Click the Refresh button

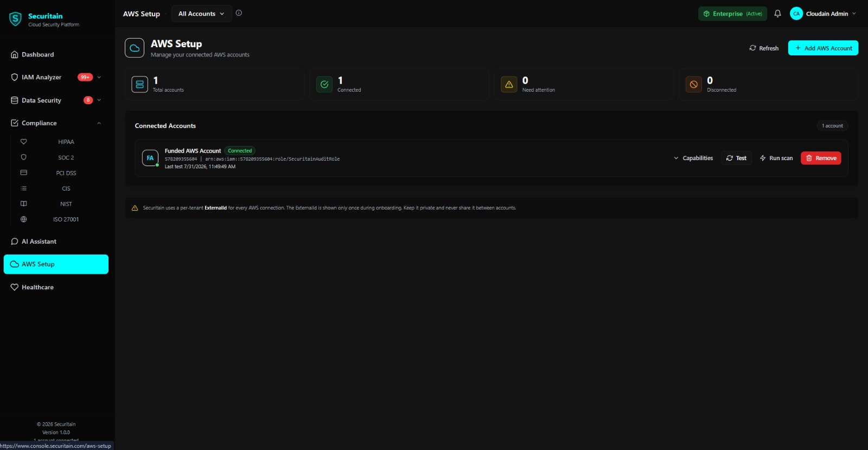pos(764,48)
